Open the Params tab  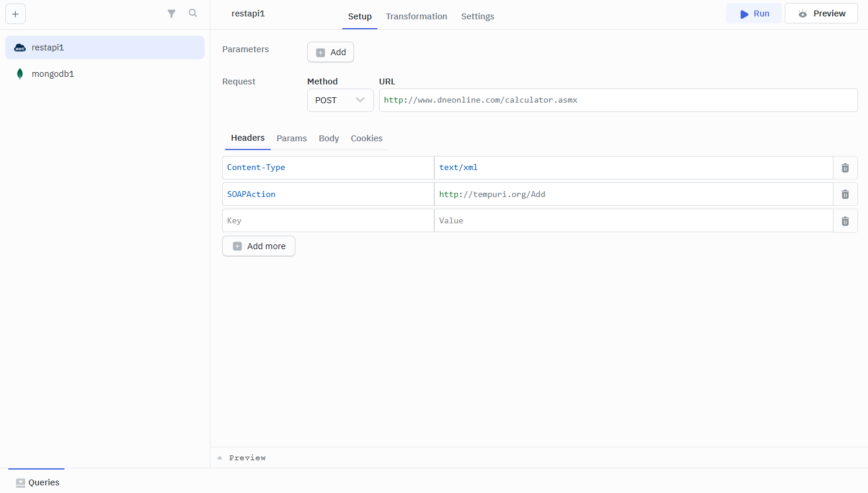coord(291,138)
